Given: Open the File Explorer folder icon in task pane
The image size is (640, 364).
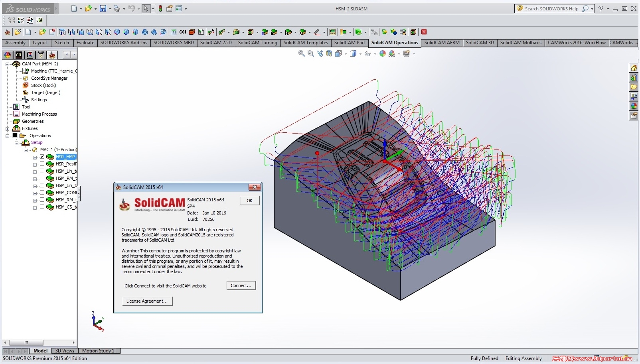Looking at the screenshot, I should tap(634, 87).
